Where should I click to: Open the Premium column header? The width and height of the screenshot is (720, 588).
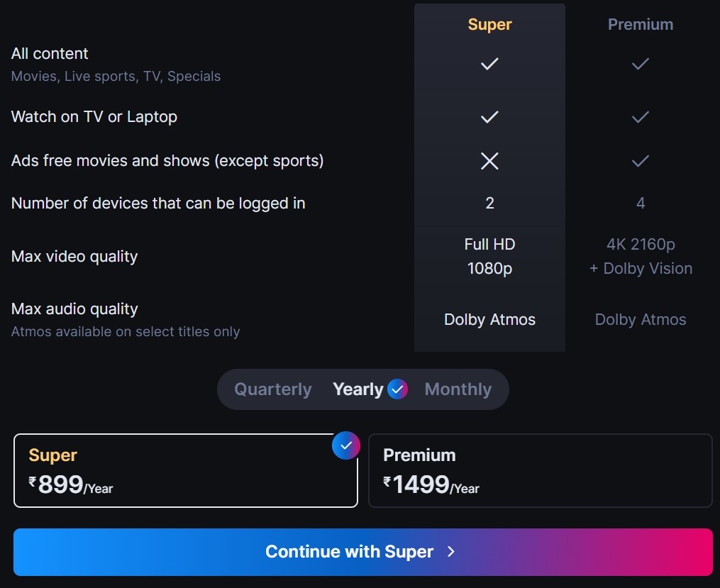[x=640, y=24]
